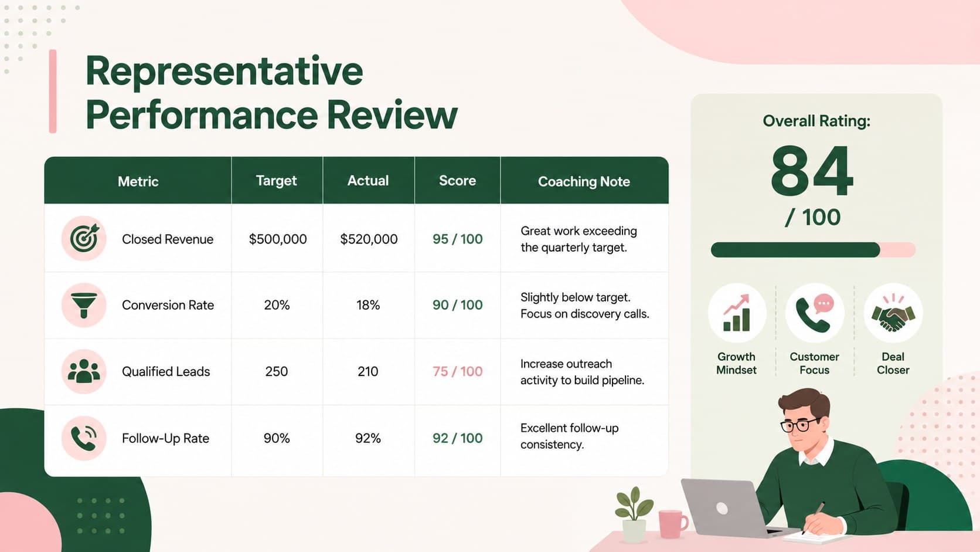Click the 'Slightly below target' coaching note
This screenshot has height=552, width=980.
pyautogui.click(x=585, y=306)
